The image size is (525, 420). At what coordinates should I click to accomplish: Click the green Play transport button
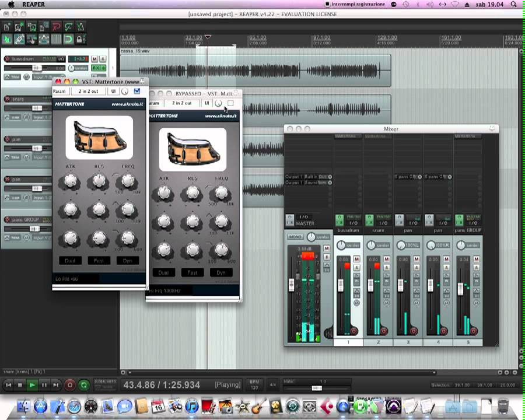click(32, 385)
